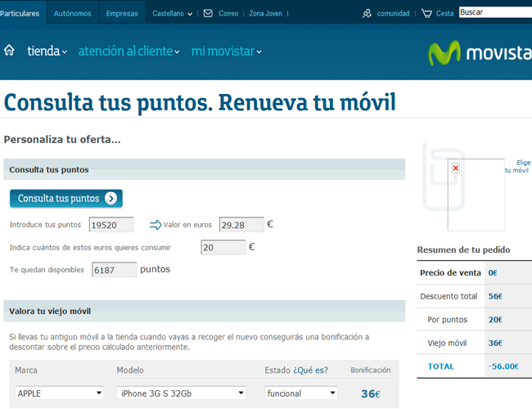Switch to the Empresas tab

[122, 14]
